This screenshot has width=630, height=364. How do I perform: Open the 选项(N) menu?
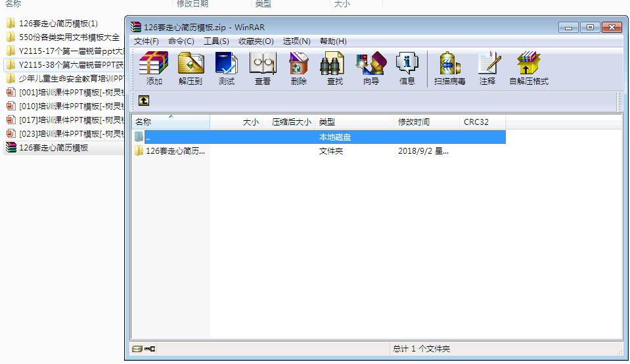(296, 41)
